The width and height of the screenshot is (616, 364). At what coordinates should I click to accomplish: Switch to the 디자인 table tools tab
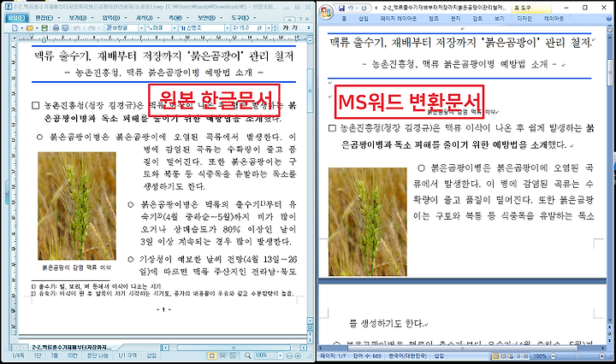[524, 19]
